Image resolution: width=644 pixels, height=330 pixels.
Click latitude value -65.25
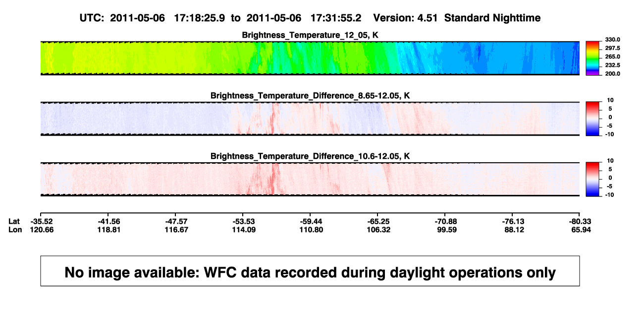(377, 221)
